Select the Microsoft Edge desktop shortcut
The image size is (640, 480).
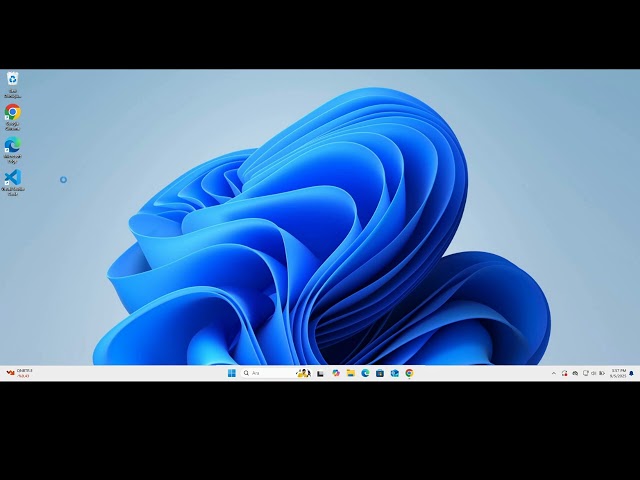click(13, 150)
